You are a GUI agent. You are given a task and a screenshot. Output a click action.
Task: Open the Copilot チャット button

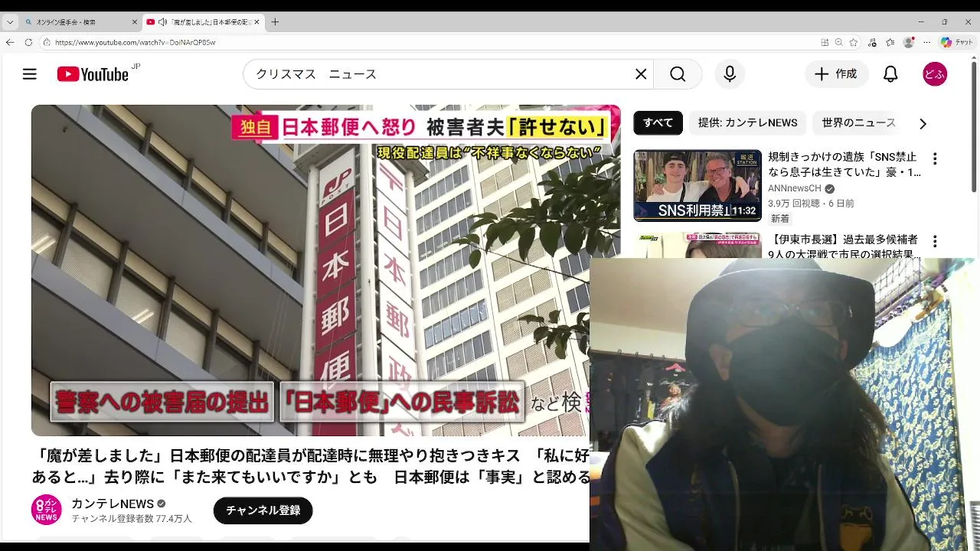coord(957,42)
